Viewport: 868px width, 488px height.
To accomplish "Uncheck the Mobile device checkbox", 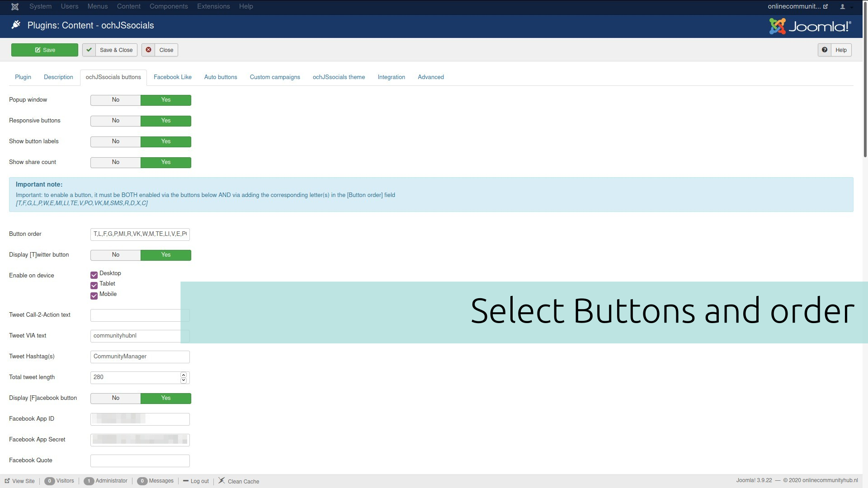I will 94,296.
